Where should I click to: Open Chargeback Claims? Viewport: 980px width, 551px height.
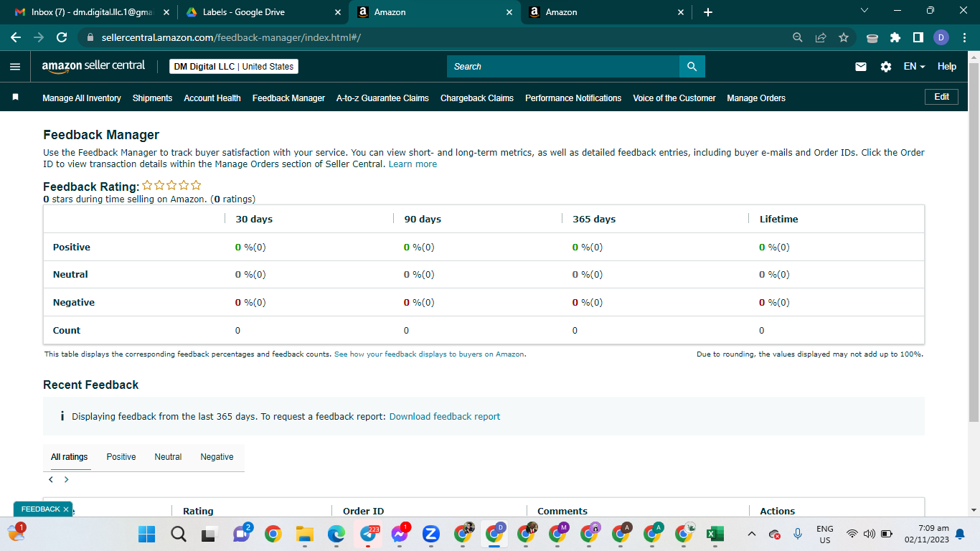[x=477, y=98]
